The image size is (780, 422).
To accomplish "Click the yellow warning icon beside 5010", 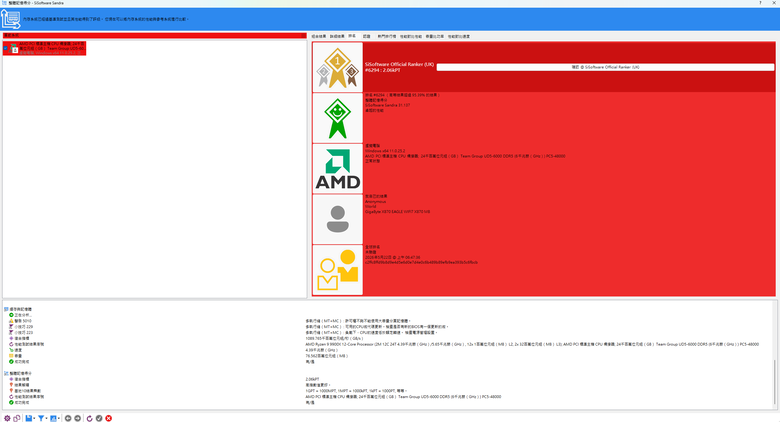I will [x=11, y=321].
